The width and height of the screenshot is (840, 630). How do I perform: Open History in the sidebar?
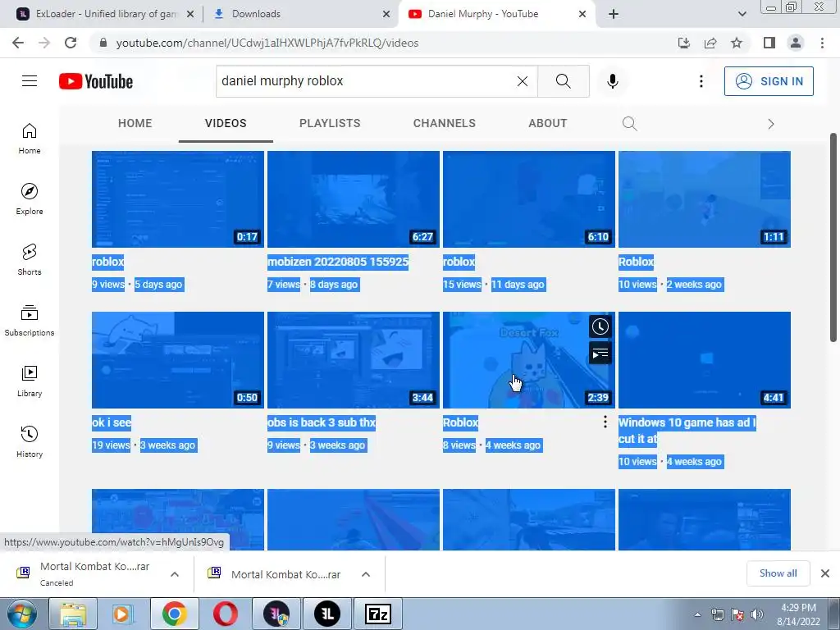[x=30, y=441]
